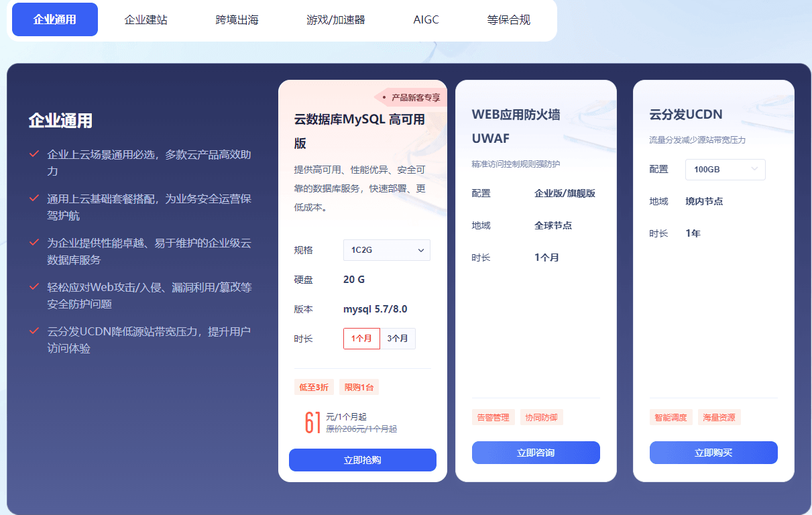This screenshot has height=515, width=812.
Task: Click the chevron arrow in the 1C2G dropdown
Action: point(421,250)
